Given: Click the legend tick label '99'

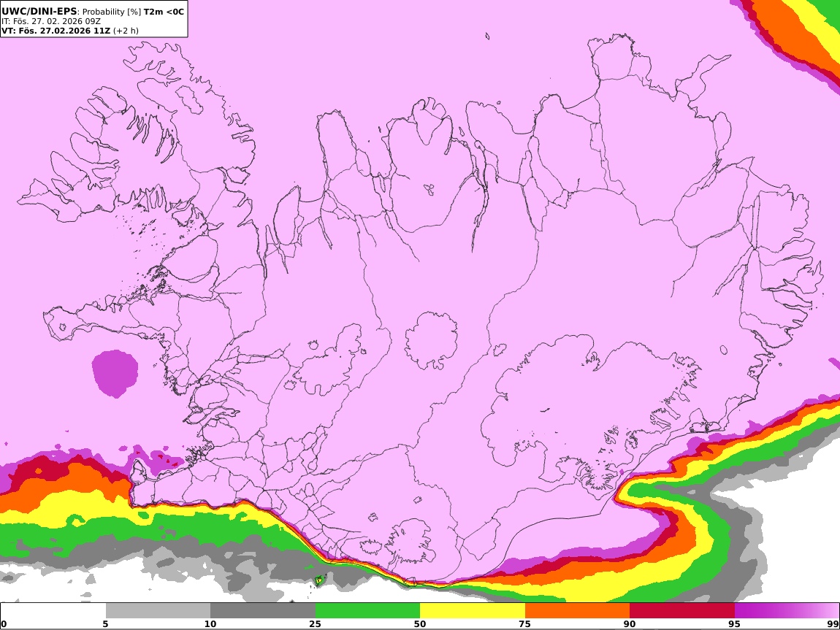Looking at the screenshot, I should point(833,623).
